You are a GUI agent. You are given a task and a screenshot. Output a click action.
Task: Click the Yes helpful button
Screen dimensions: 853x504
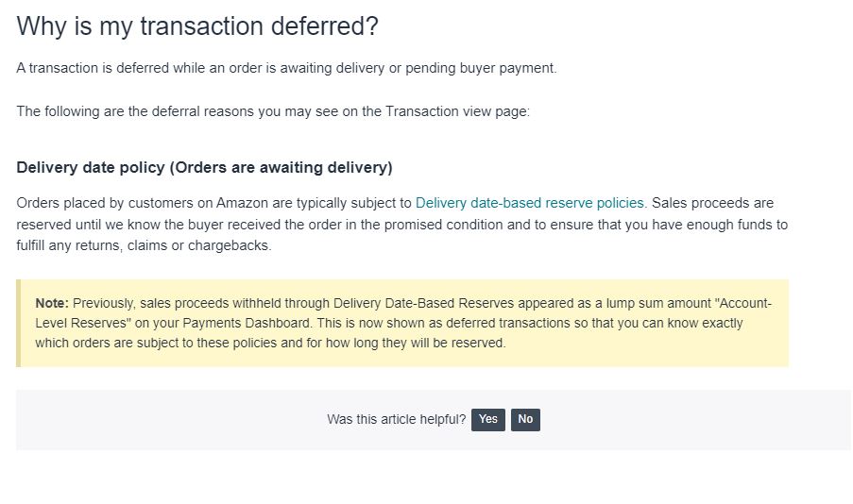coord(488,419)
